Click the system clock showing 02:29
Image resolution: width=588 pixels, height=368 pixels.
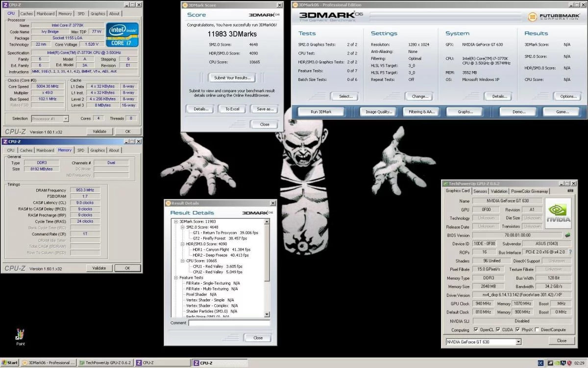[580, 363]
